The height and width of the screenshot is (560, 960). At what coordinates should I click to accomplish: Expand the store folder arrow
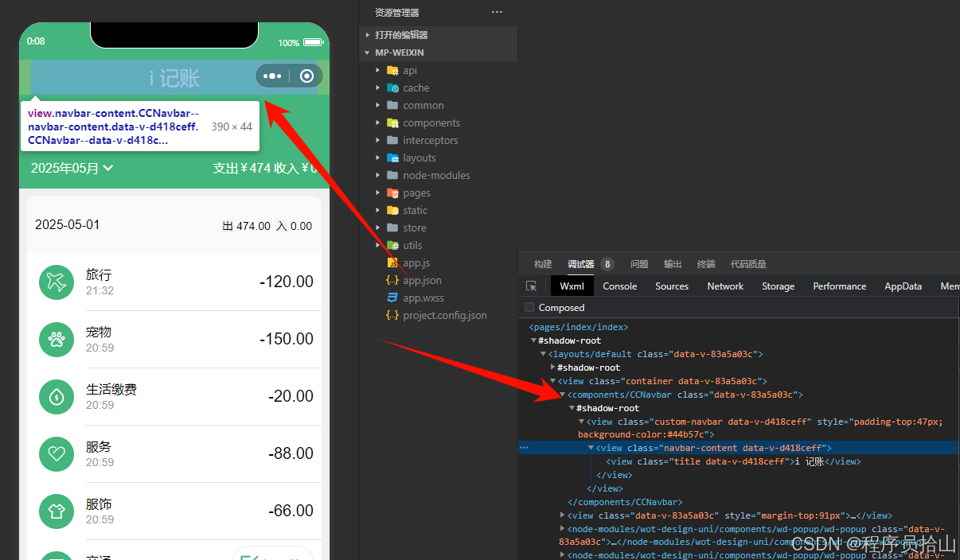(378, 228)
